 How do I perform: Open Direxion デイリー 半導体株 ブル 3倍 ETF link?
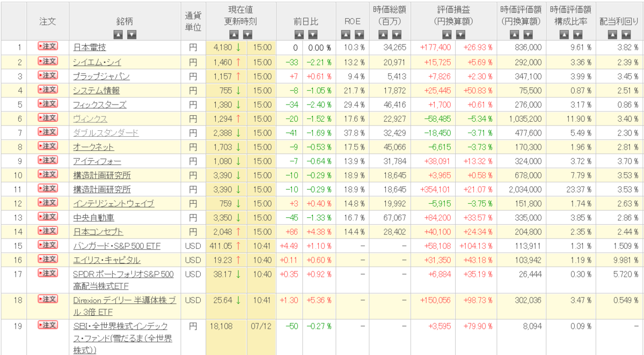point(125,306)
